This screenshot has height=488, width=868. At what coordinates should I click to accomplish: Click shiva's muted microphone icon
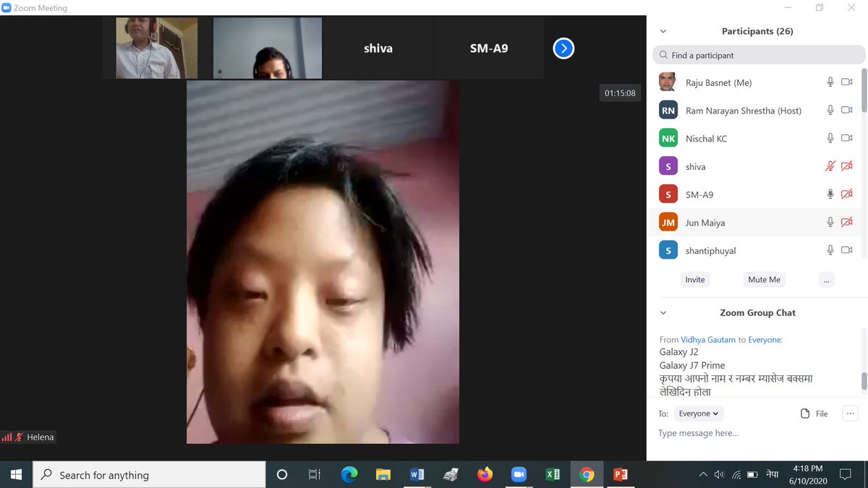tap(830, 166)
